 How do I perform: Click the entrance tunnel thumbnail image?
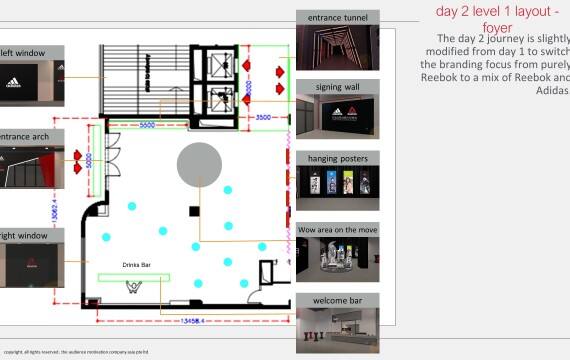point(338,47)
